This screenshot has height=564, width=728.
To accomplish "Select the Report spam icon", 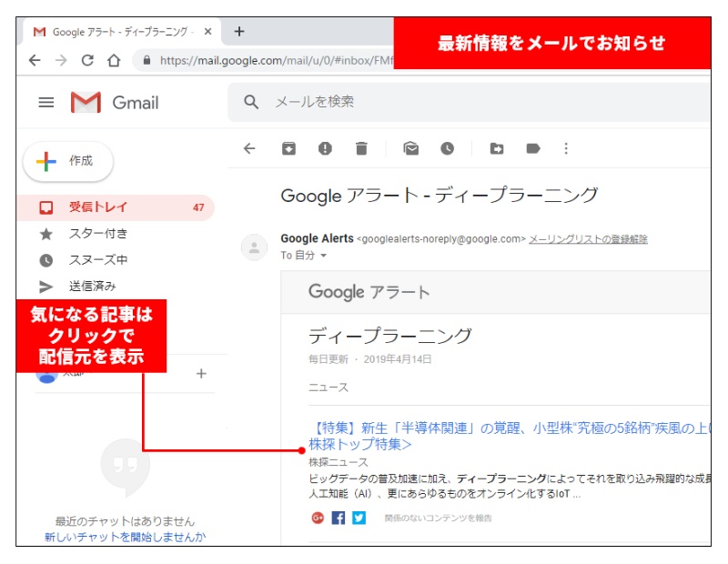I will (324, 144).
